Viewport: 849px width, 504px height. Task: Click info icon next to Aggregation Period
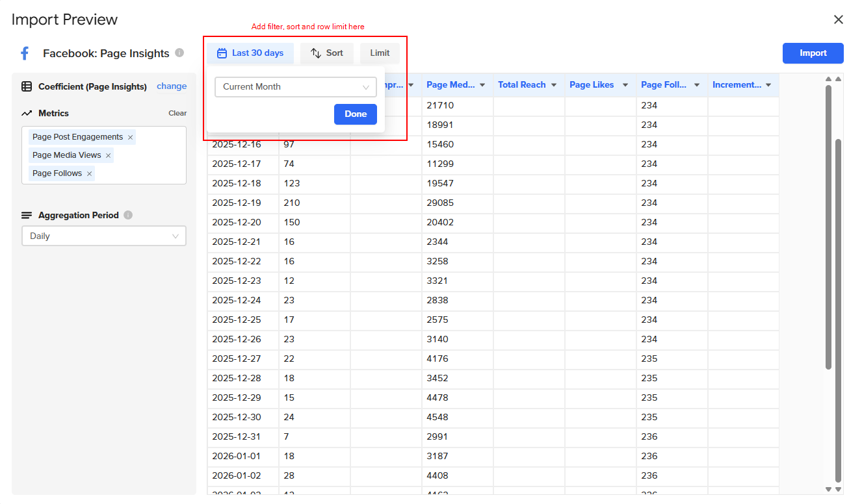tap(128, 215)
